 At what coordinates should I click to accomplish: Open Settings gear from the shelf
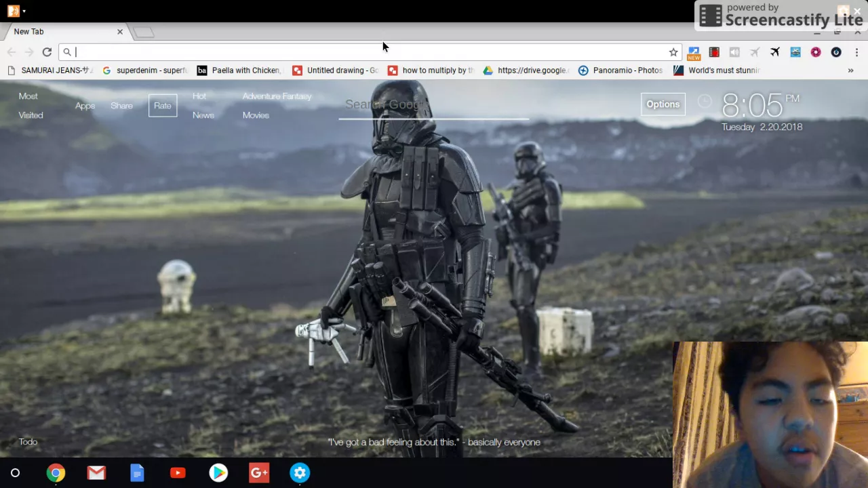[300, 473]
